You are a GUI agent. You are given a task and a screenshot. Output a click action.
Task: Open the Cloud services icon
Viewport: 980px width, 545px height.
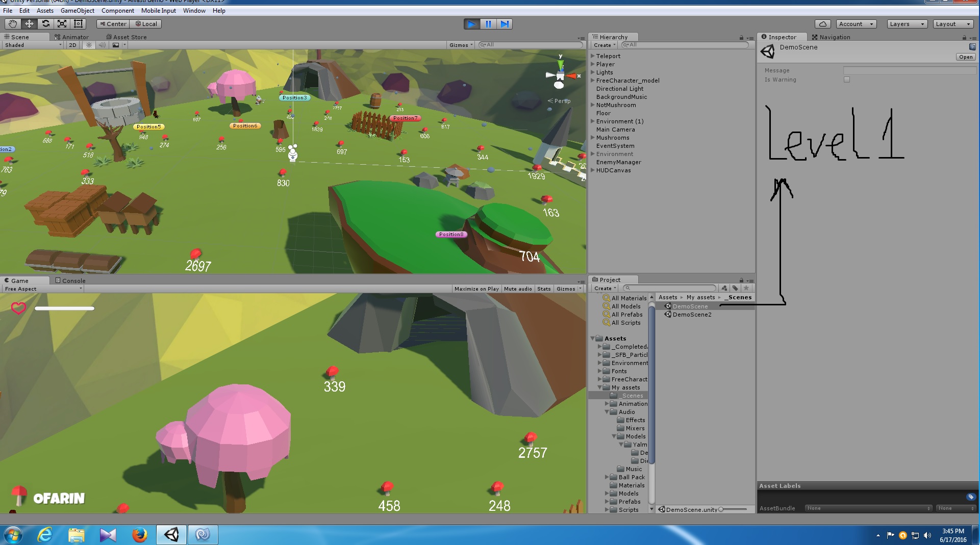pyautogui.click(x=822, y=24)
